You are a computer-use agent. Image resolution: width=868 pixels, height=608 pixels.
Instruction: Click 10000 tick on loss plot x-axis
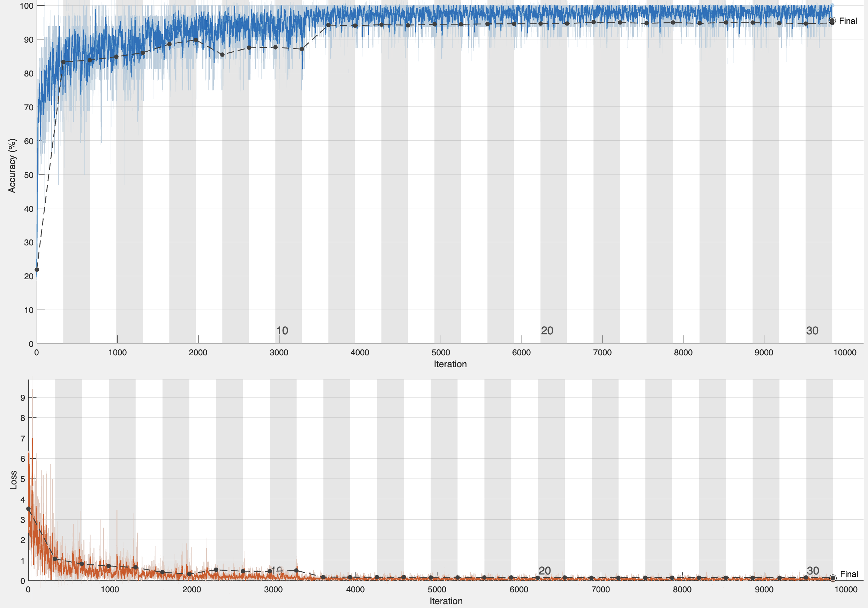(x=846, y=590)
